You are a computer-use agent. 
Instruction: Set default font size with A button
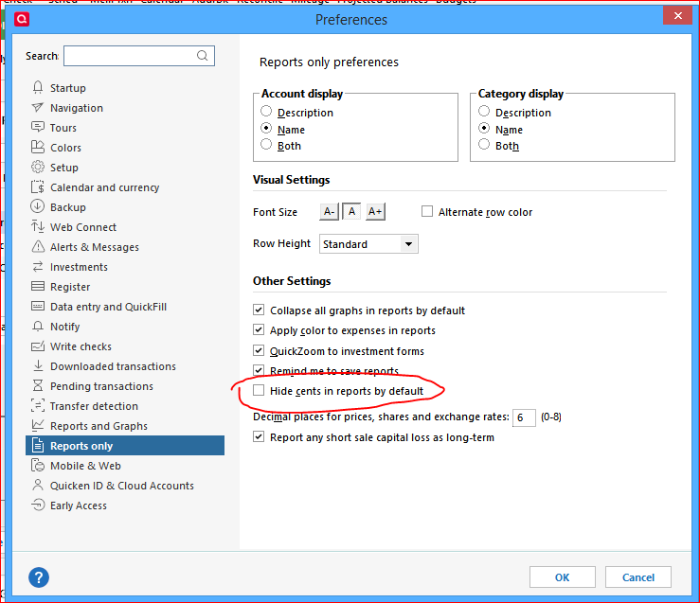[x=351, y=211]
